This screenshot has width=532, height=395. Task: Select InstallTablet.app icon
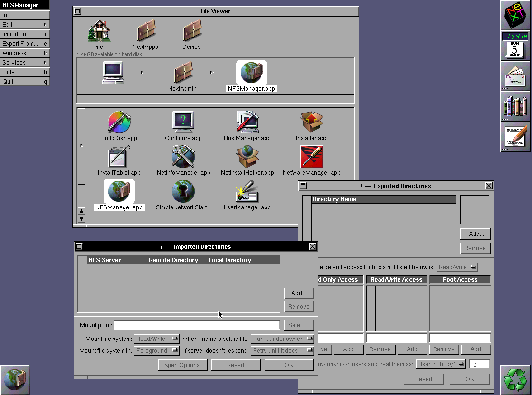pos(119,157)
